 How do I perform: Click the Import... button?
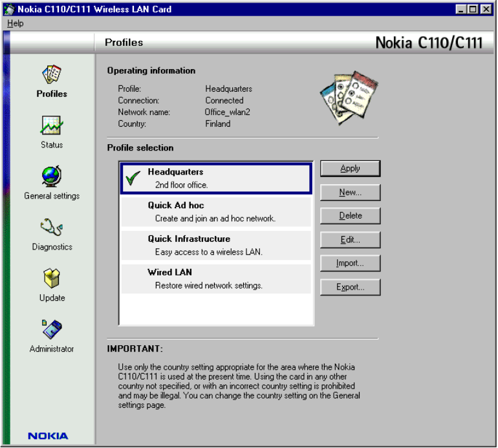(350, 263)
